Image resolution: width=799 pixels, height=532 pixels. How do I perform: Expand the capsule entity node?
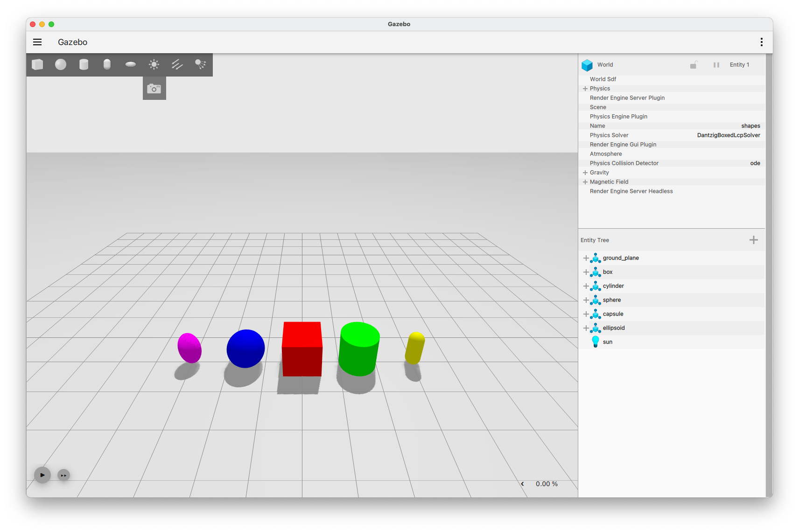[586, 314]
